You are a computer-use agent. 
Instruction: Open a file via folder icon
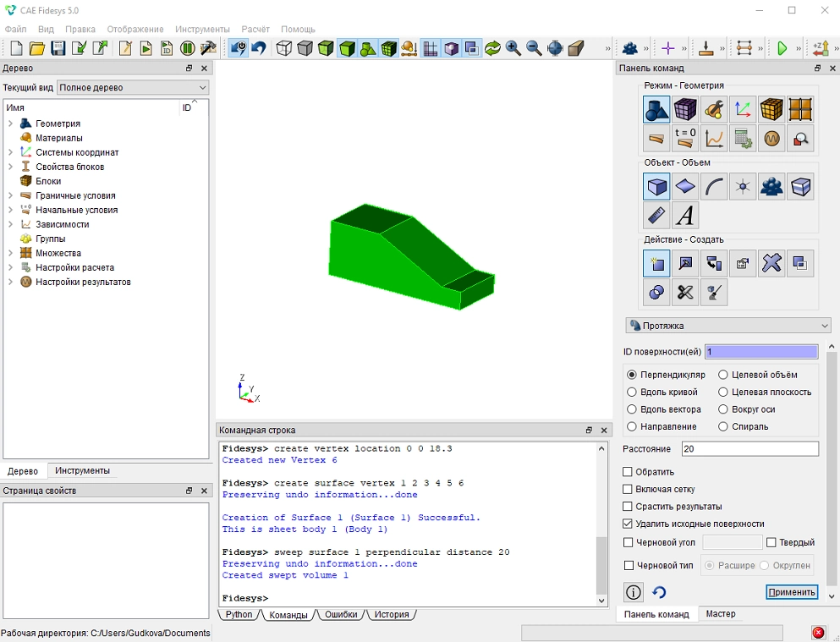(x=37, y=48)
